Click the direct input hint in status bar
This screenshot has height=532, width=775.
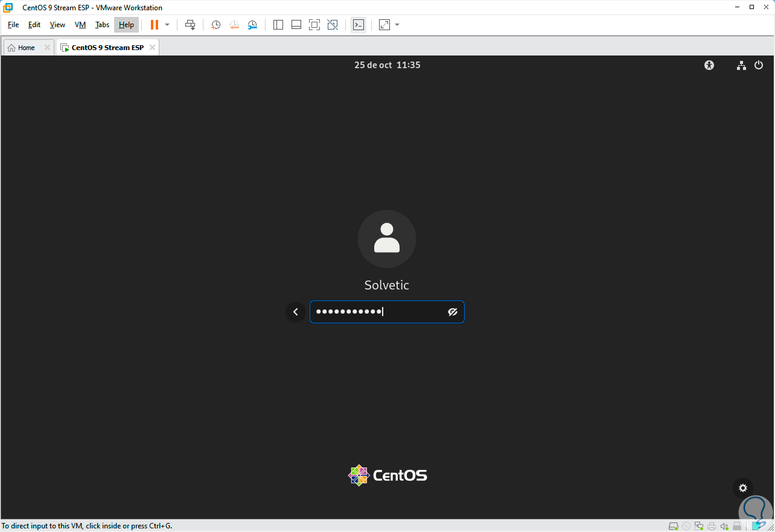click(87, 526)
